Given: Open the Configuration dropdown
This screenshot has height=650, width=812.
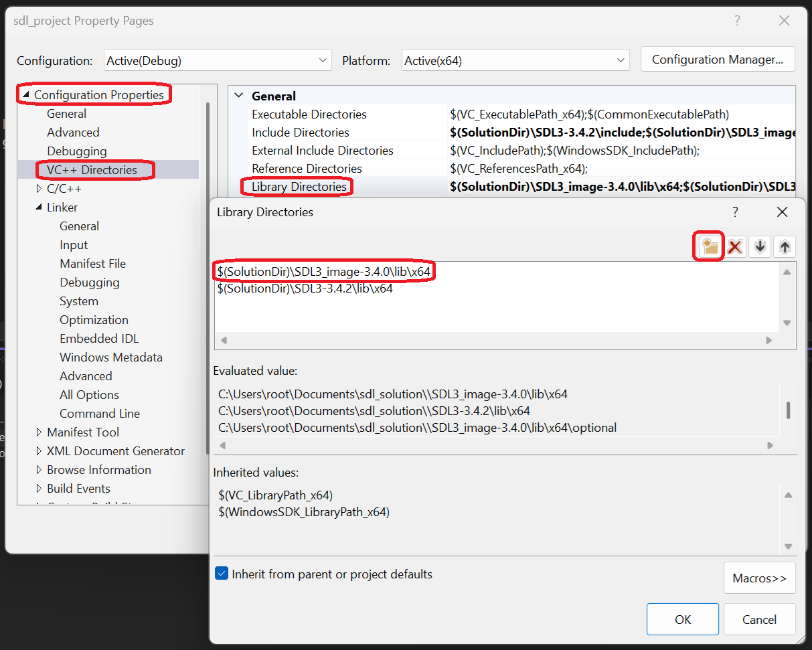Looking at the screenshot, I should coord(324,60).
